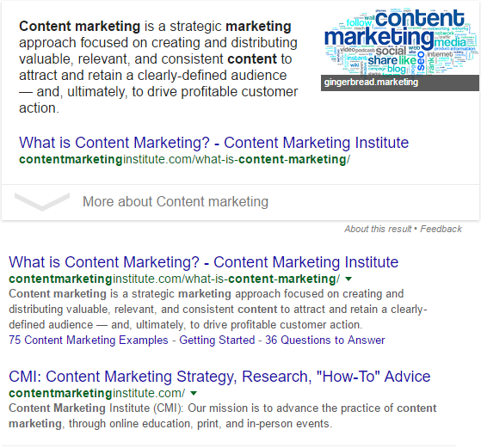
Task: Click the CMI mission description text
Action: pyautogui.click(x=222, y=416)
